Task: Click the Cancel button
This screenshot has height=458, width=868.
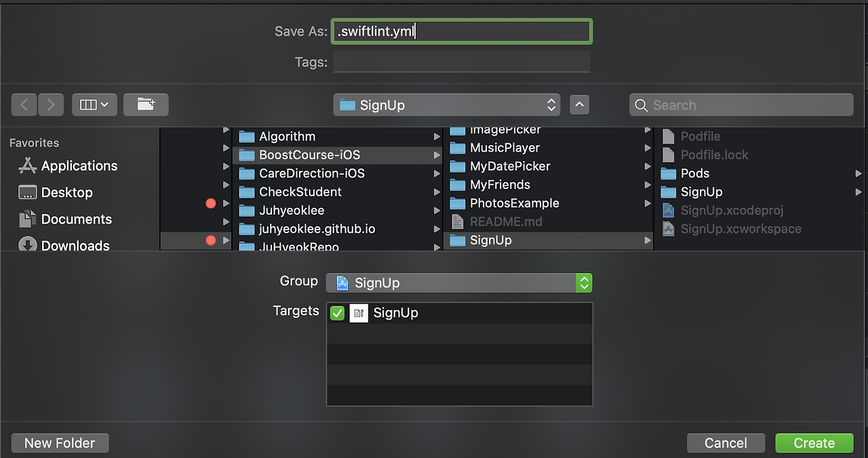Action: (726, 443)
